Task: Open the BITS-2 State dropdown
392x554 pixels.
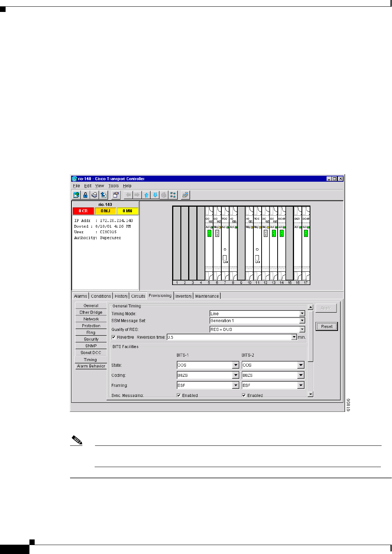Action: 301,365
